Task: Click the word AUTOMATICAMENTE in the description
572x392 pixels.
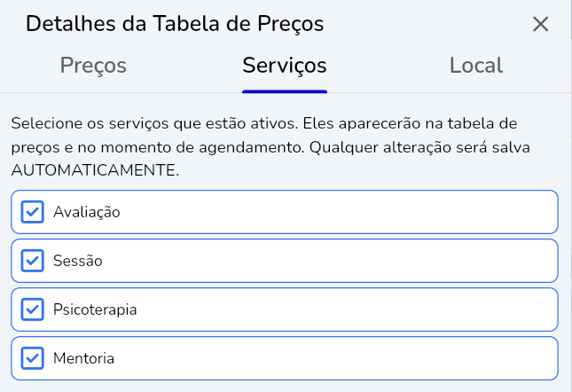Action: point(95,170)
